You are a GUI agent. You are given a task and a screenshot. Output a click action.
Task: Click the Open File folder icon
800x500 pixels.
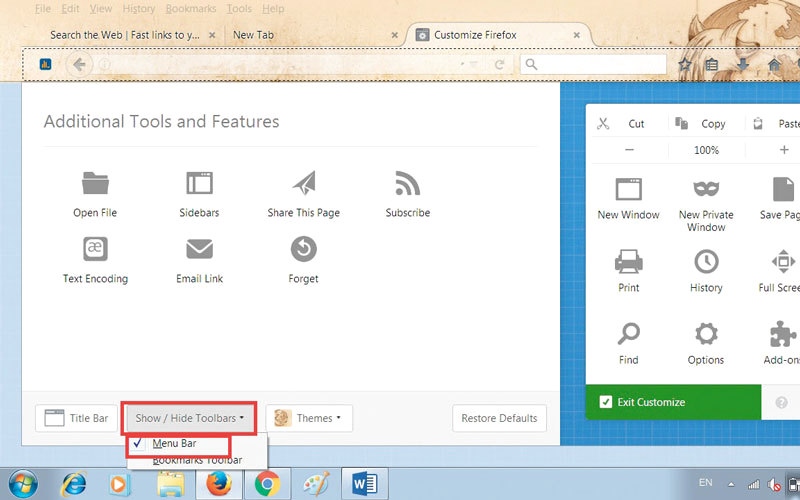(x=95, y=185)
